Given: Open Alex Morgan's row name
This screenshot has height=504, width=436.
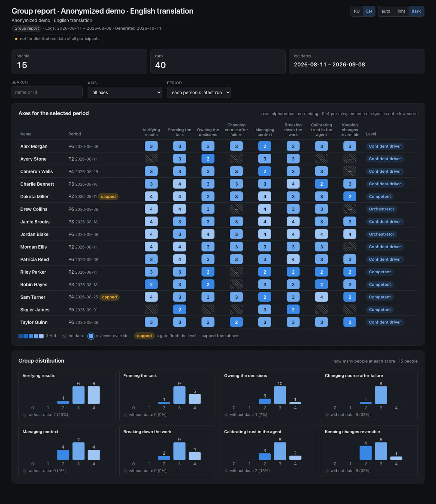Looking at the screenshot, I should click(34, 146).
